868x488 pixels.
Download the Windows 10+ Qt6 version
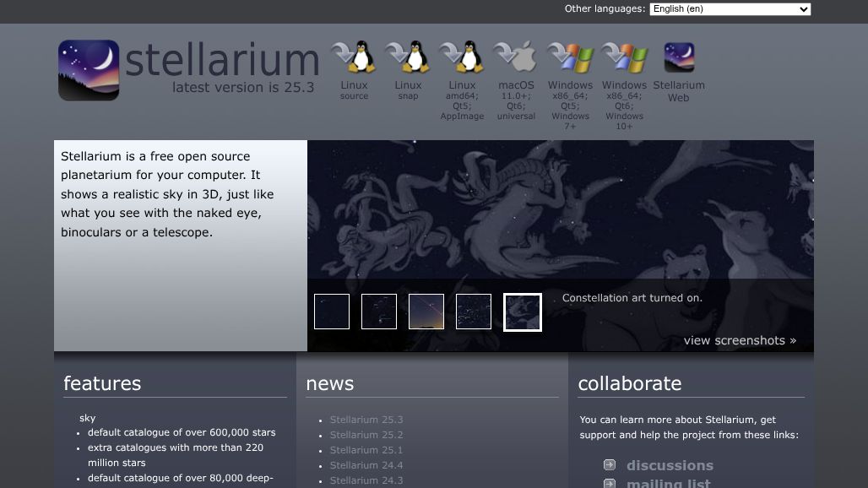click(624, 68)
